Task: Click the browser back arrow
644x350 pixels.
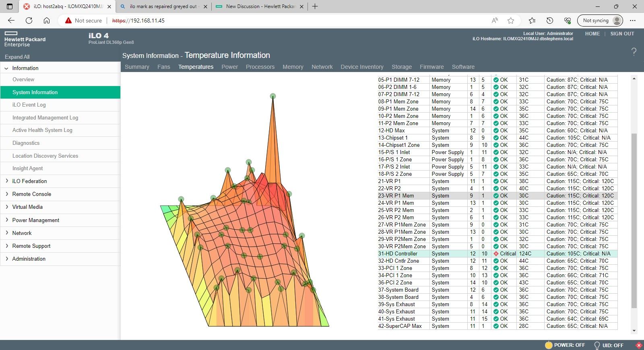Action: click(11, 21)
